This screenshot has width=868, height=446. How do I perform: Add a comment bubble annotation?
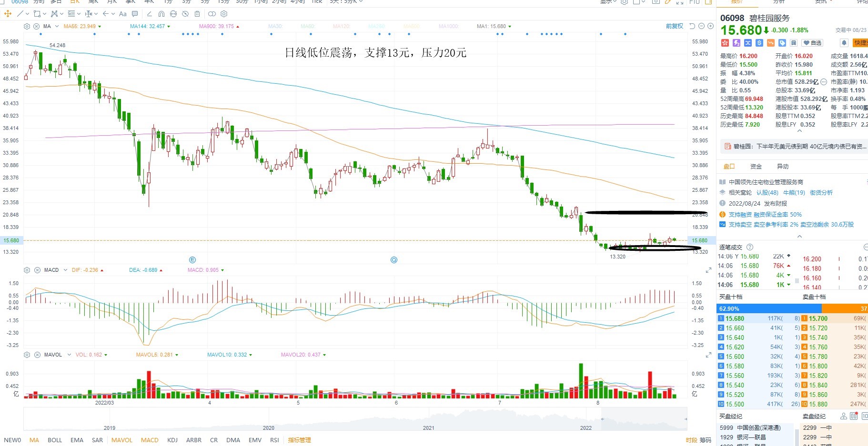tap(135, 14)
